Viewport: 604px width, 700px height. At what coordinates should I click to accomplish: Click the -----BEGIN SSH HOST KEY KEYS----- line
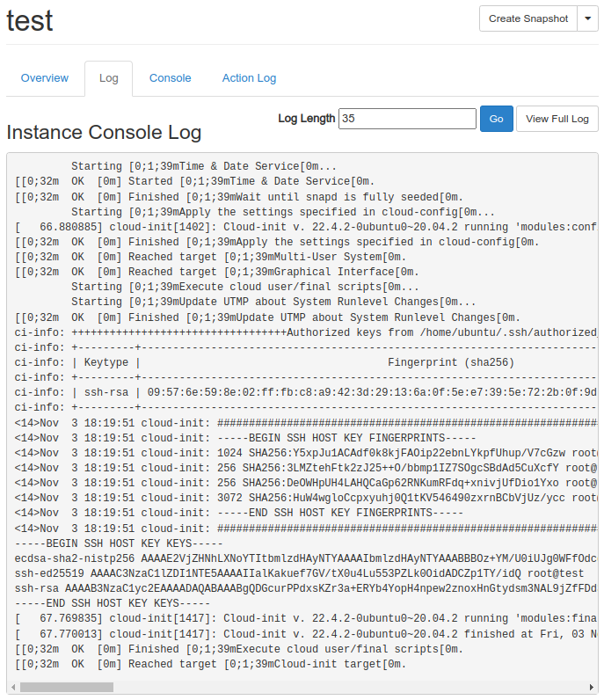(119, 543)
